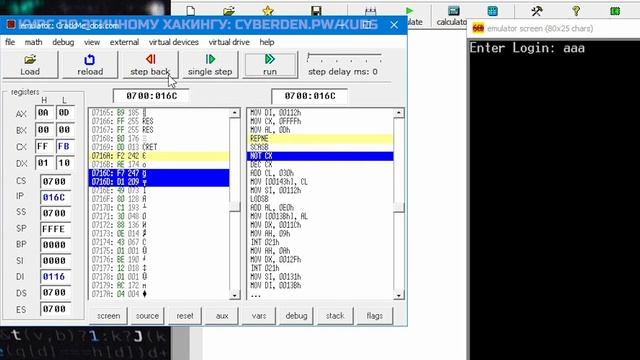The height and width of the screenshot is (360, 640).
Task: Select memory row 0716A: F2 242
Action: click(x=159, y=156)
